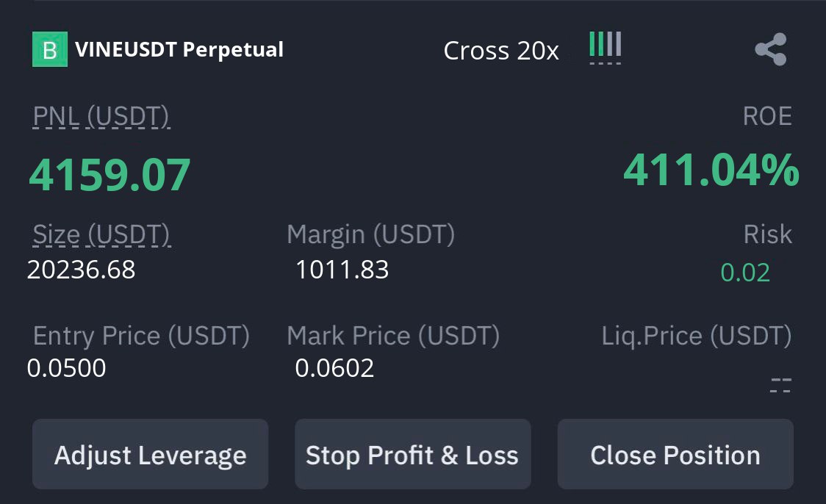Select the 1011.83 margin value
Screen dimensions: 826x504
click(x=342, y=270)
